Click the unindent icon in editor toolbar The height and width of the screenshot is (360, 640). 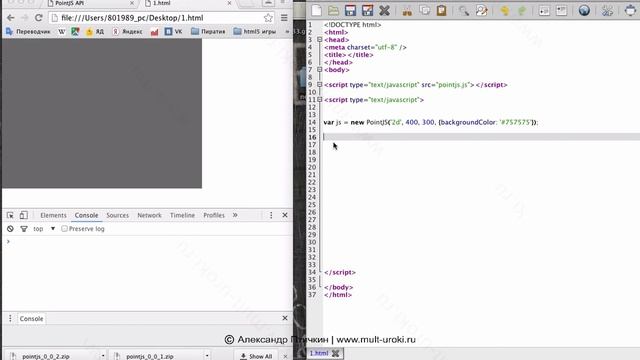[562, 10]
